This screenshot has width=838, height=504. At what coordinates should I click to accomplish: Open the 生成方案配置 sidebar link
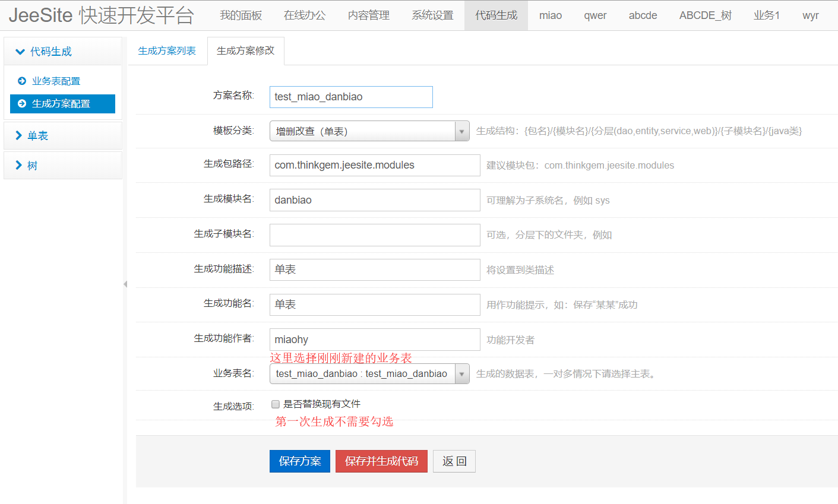pos(62,103)
